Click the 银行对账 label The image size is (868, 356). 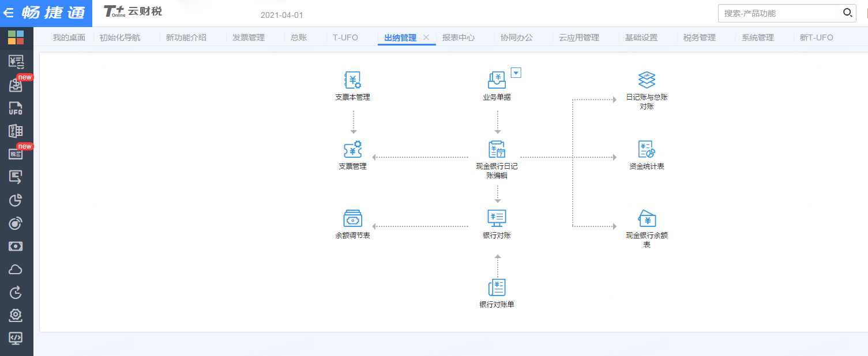point(497,236)
